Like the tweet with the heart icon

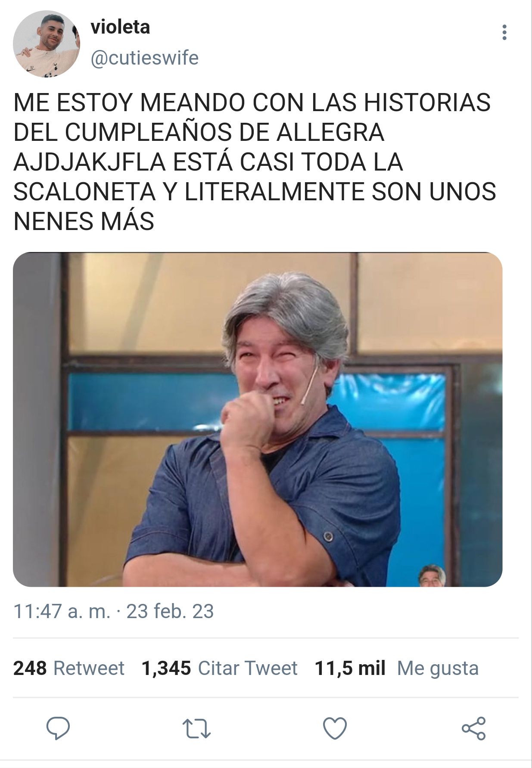335,728
